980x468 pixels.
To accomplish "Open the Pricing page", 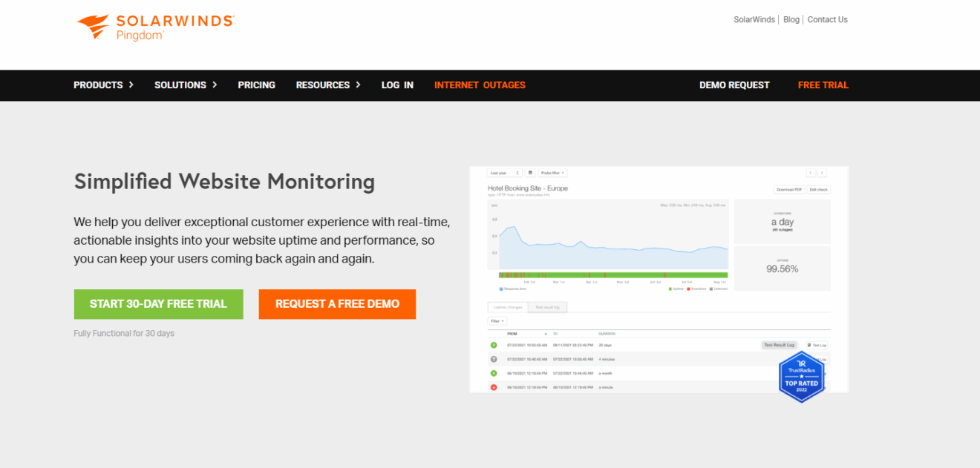I will tap(256, 85).
